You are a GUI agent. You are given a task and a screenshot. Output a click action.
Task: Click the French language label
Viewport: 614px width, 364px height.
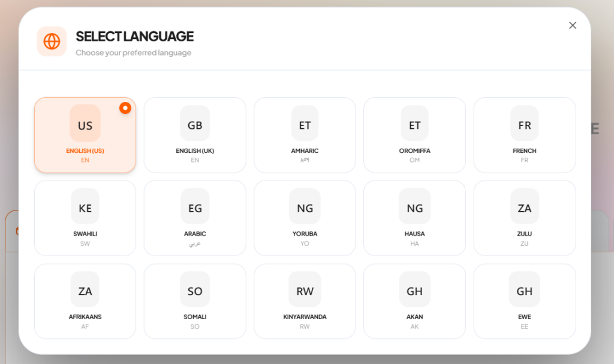(524, 151)
